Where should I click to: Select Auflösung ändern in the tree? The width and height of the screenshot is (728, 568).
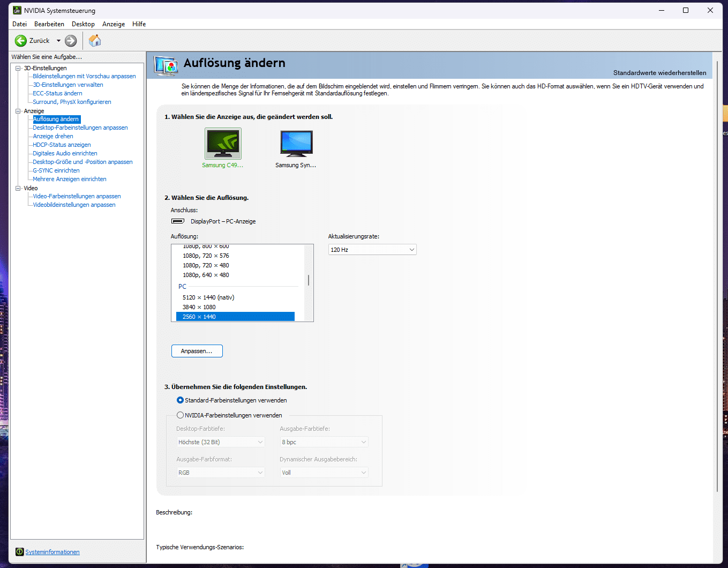coord(56,119)
